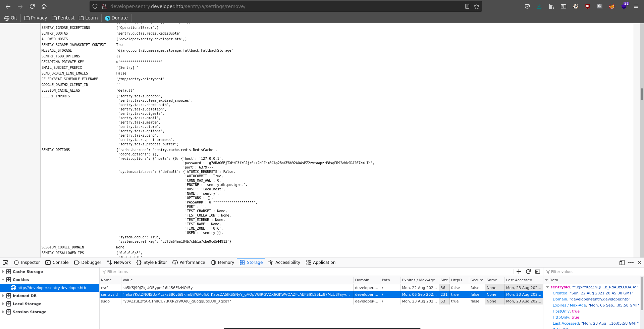Switch to the Network tab
644x329 pixels.
click(119, 263)
